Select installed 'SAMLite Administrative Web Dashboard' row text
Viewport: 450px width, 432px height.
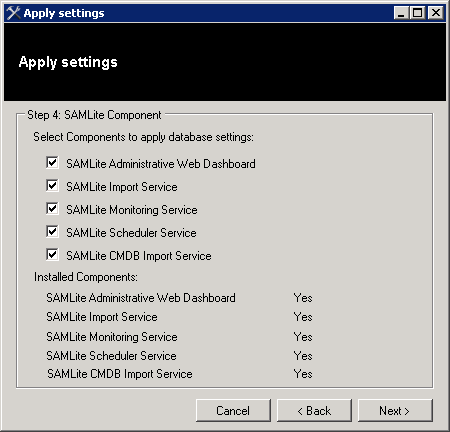coord(141,298)
